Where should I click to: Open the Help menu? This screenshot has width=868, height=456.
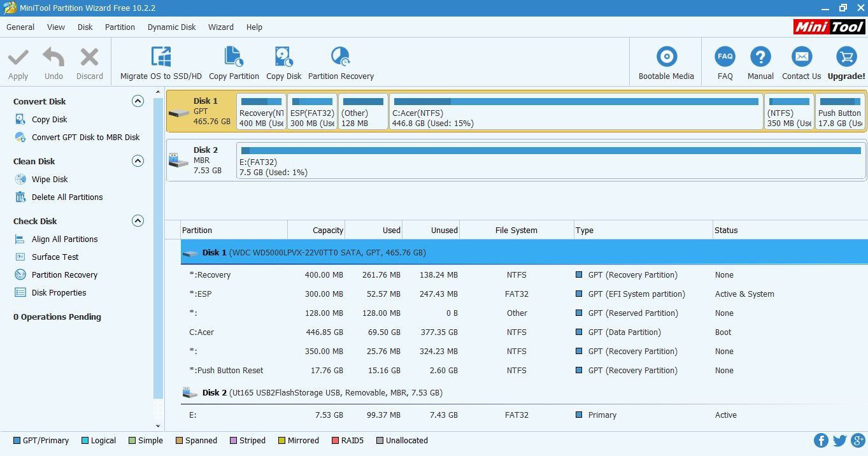point(254,27)
